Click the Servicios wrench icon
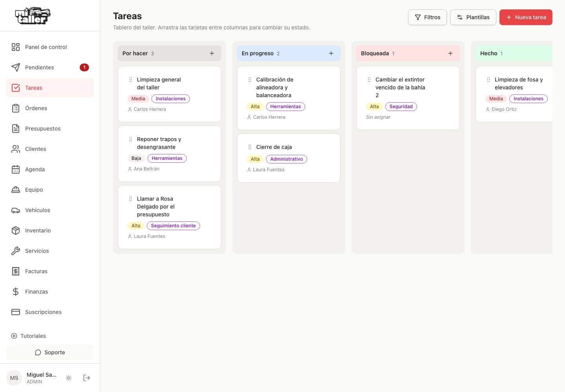This screenshot has width=565, height=392. (x=16, y=251)
